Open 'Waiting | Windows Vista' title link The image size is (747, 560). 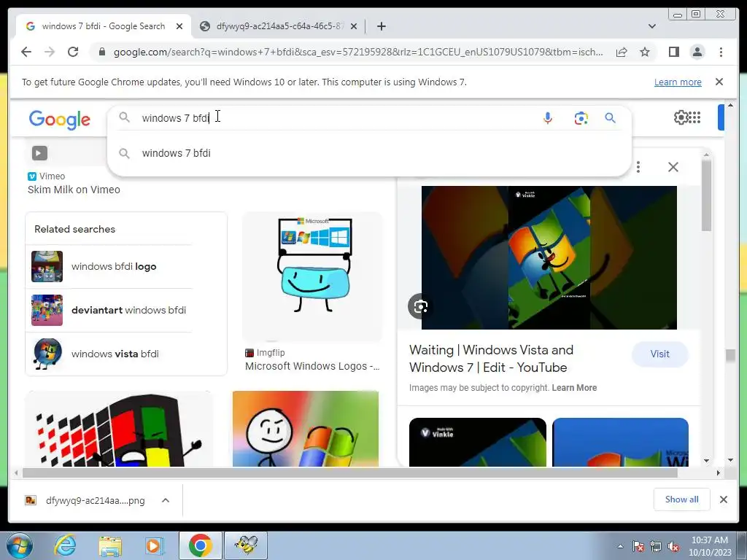coord(491,359)
